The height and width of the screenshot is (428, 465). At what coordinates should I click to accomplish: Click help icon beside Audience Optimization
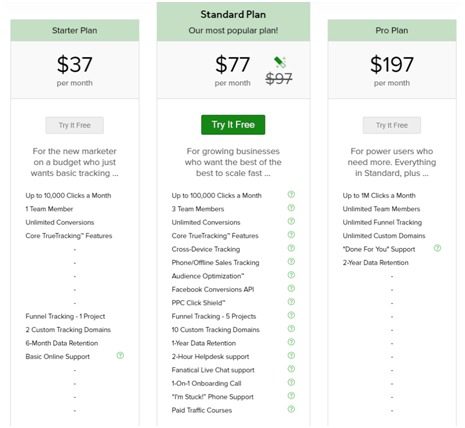[x=291, y=275]
